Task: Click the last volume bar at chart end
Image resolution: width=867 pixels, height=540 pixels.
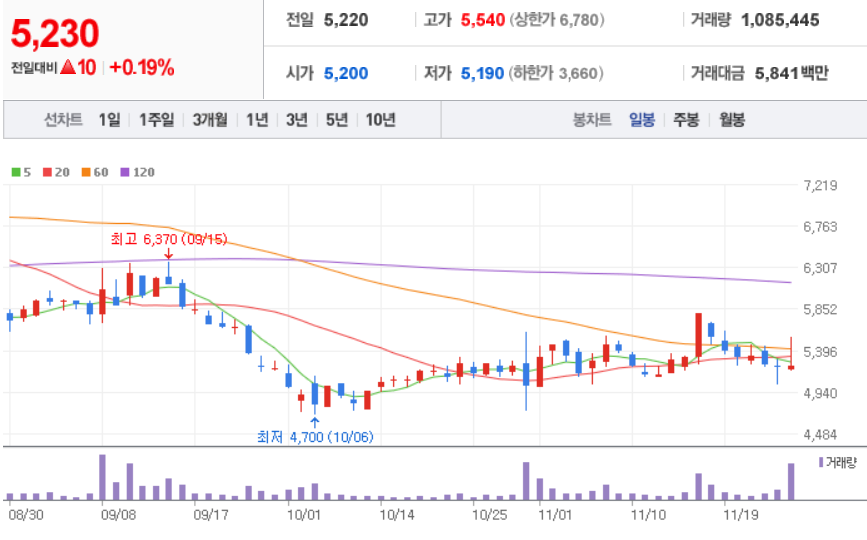Action: (x=791, y=482)
